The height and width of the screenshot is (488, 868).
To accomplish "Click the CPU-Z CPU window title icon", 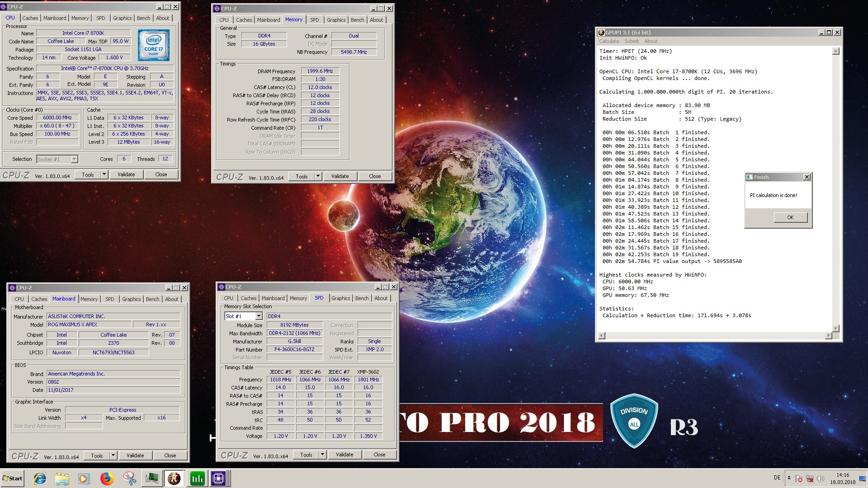I will (4, 7).
